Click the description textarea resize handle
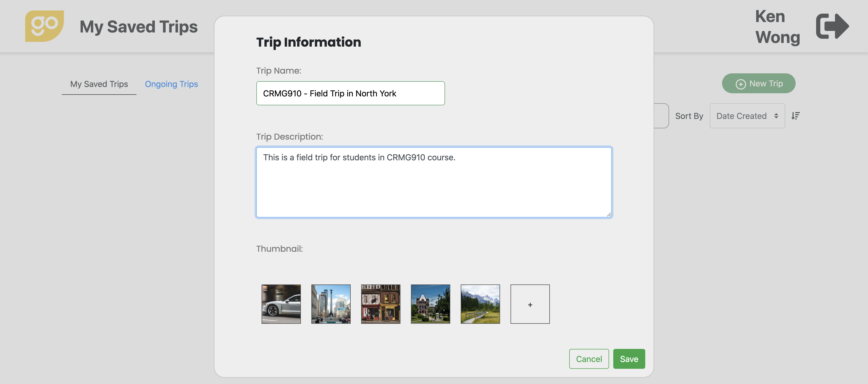 609,214
